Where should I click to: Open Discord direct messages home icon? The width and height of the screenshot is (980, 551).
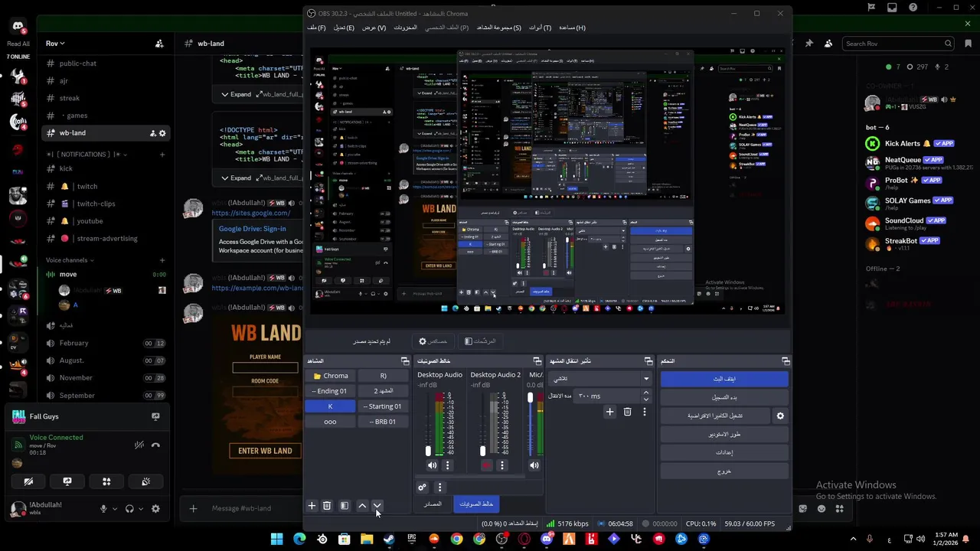(x=18, y=27)
